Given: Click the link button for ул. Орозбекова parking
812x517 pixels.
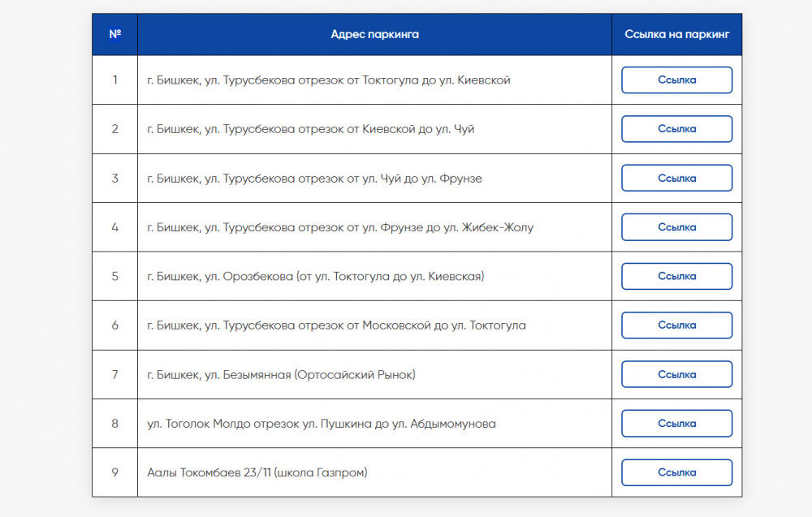Looking at the screenshot, I should pyautogui.click(x=676, y=276).
